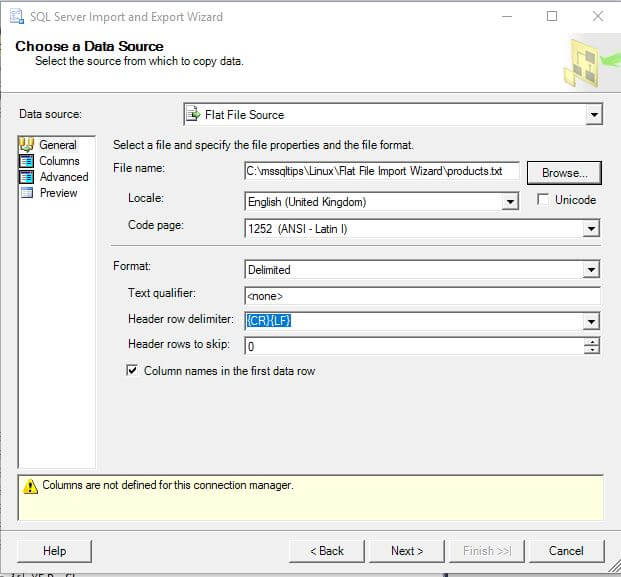The height and width of the screenshot is (577, 621).
Task: Click the Columns page icon
Action: point(27,161)
